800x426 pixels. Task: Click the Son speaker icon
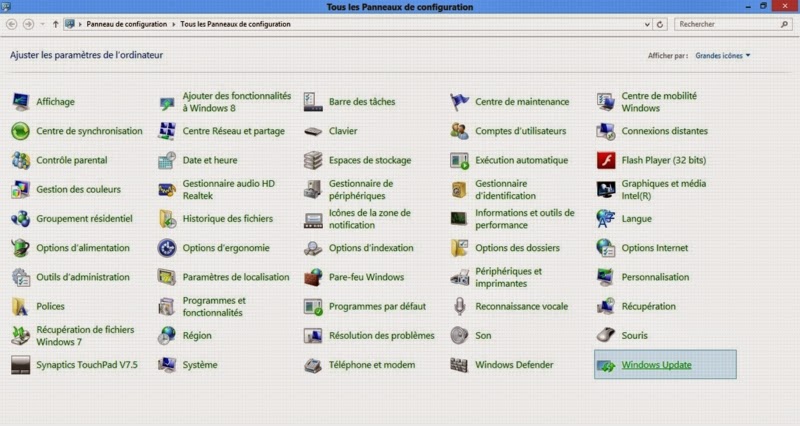(x=459, y=335)
